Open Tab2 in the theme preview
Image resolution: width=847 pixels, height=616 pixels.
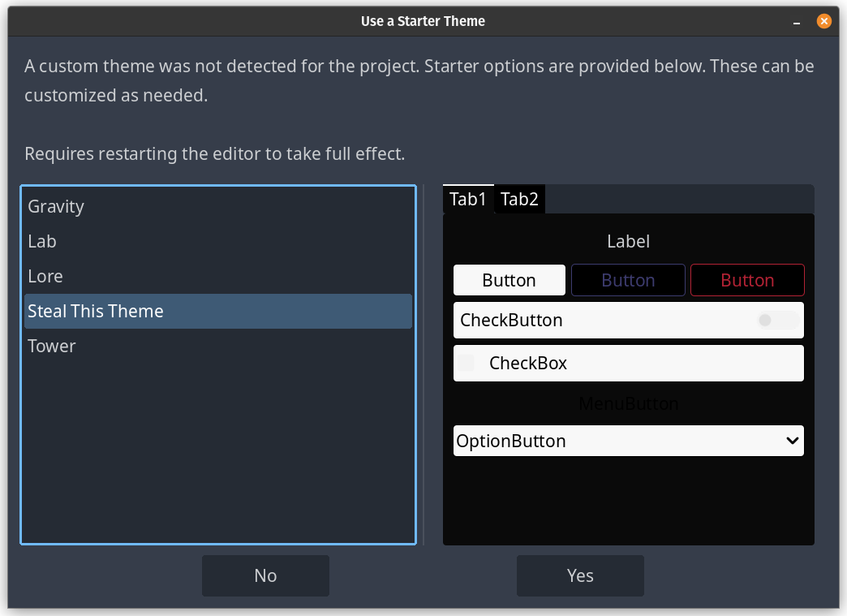[519, 200]
